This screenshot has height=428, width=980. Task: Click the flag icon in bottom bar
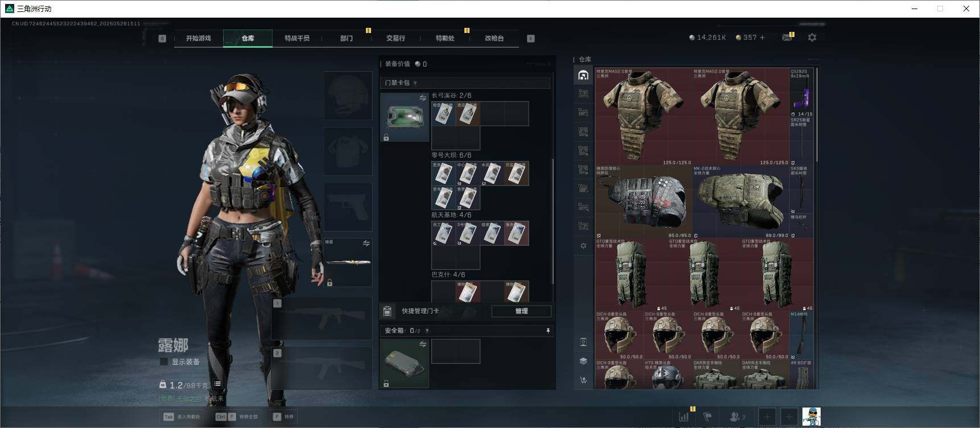pyautogui.click(x=707, y=417)
